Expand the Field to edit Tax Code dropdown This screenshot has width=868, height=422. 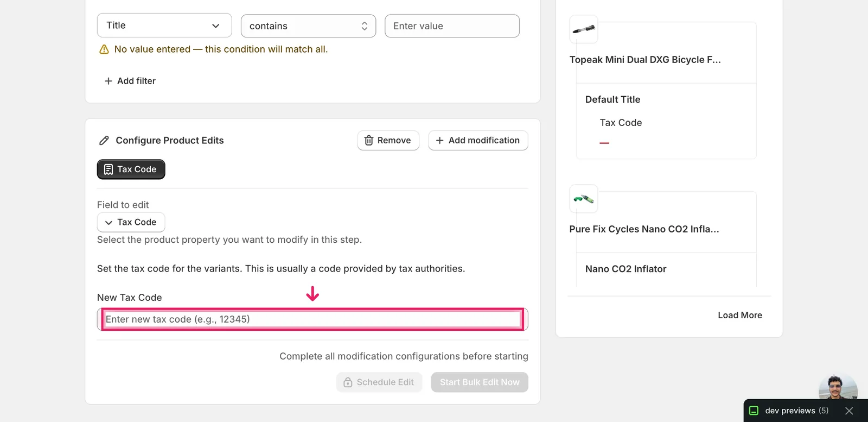coord(131,222)
